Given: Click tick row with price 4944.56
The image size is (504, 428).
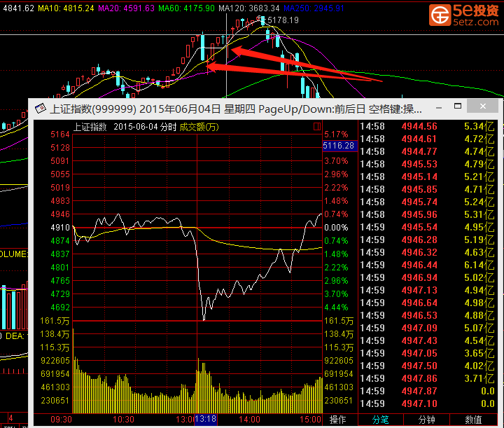Looking at the screenshot, I should (x=428, y=126).
